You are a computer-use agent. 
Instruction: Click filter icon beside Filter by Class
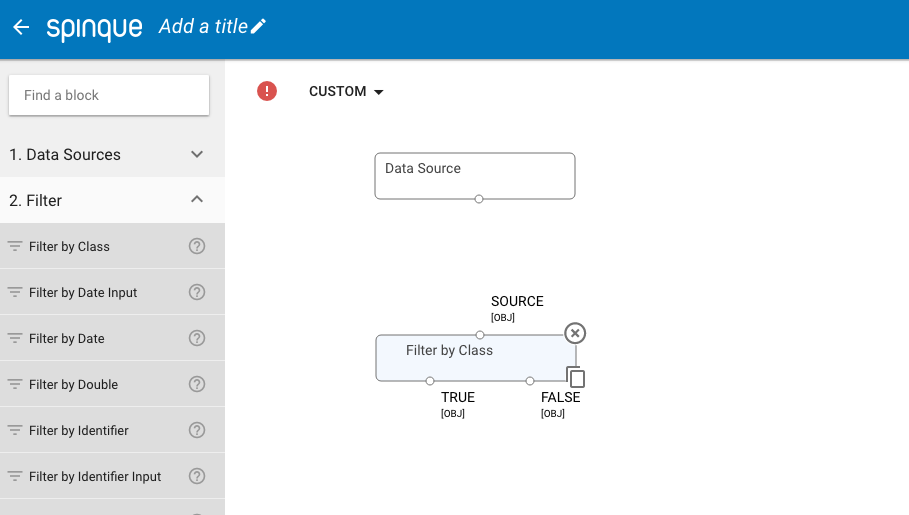coord(14,246)
